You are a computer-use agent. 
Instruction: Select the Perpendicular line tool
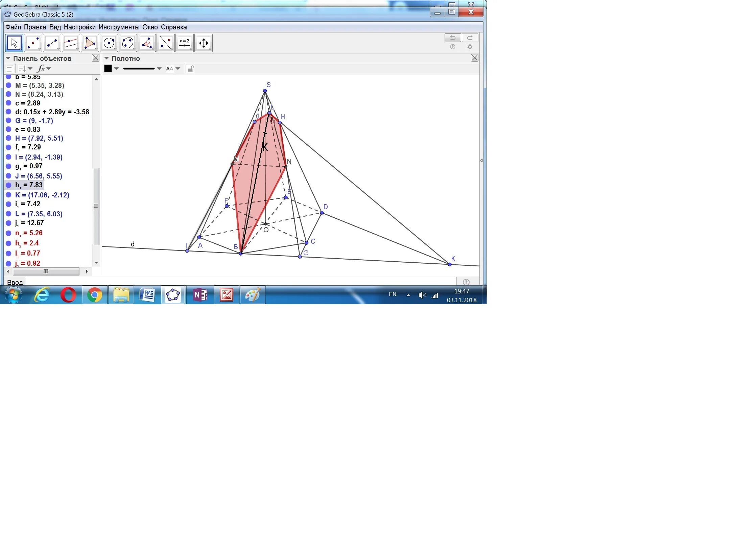tap(71, 43)
